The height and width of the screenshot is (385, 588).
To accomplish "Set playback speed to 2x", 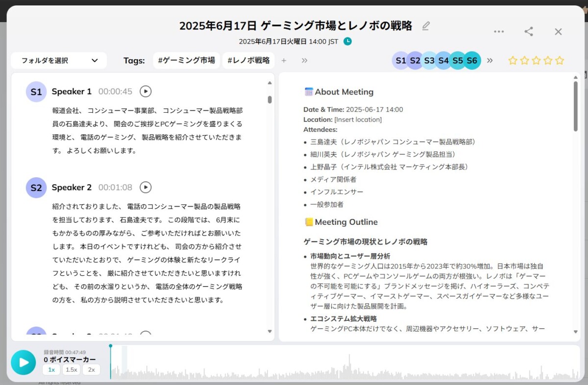I will pos(91,370).
